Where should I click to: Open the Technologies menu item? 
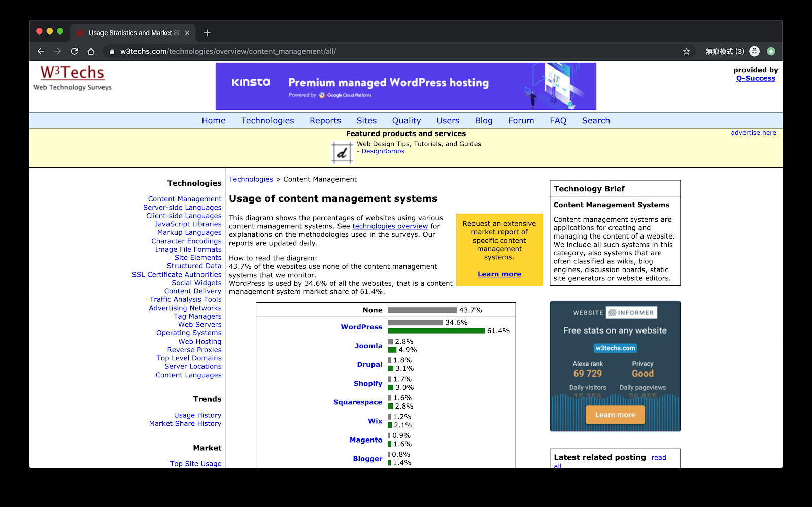click(x=267, y=121)
